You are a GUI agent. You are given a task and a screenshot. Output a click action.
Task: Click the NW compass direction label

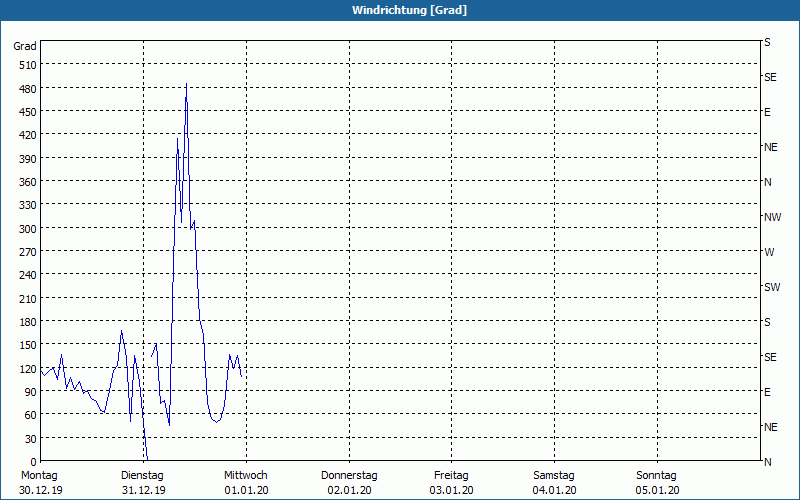coord(772,217)
